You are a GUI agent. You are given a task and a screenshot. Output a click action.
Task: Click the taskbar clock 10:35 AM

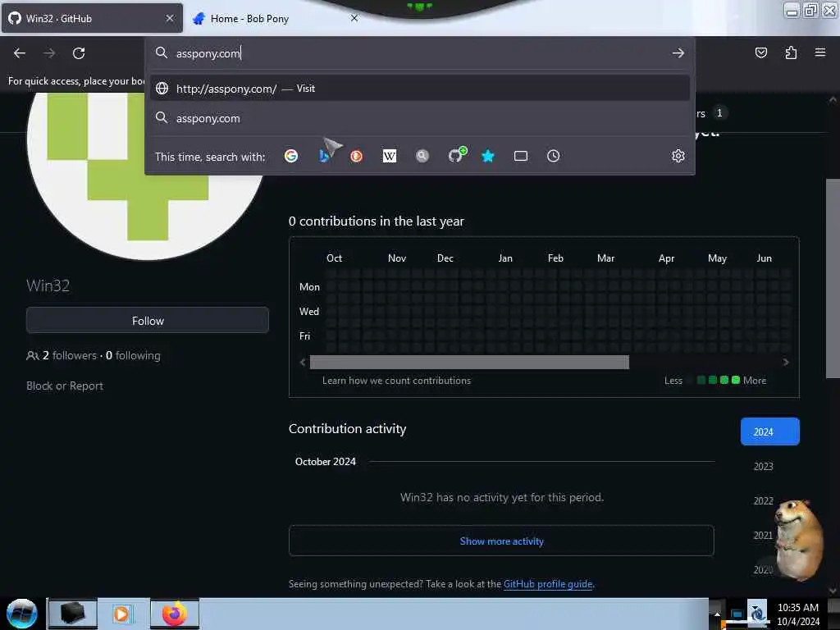pos(797,608)
